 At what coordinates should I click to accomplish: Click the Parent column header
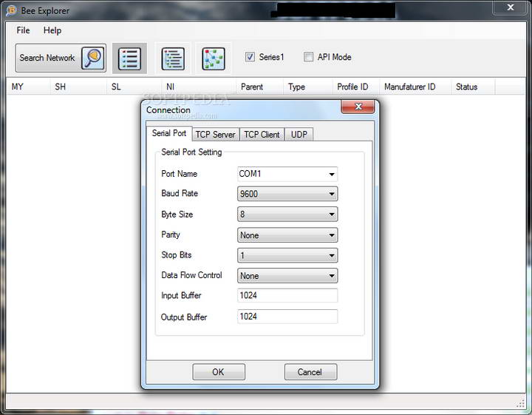260,87
